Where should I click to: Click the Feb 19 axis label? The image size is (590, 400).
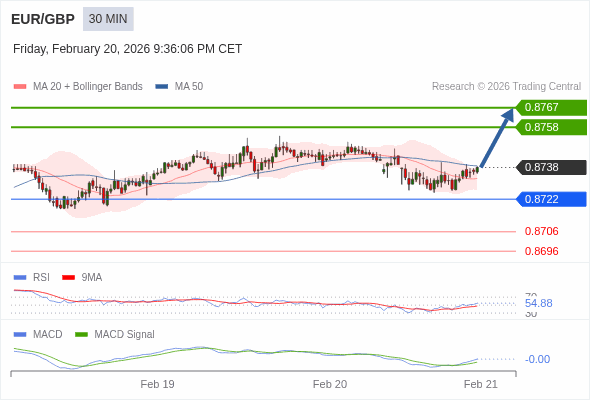[x=157, y=384]
